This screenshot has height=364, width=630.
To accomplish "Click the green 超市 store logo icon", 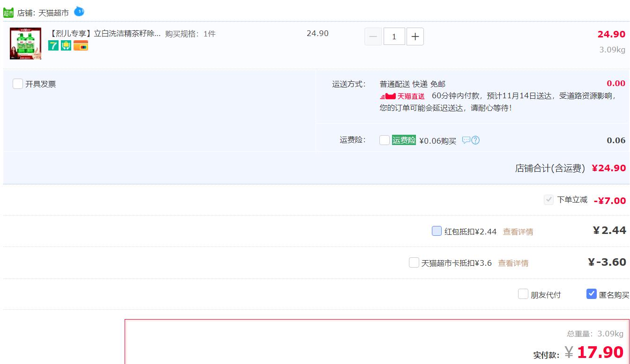I will pos(8,13).
